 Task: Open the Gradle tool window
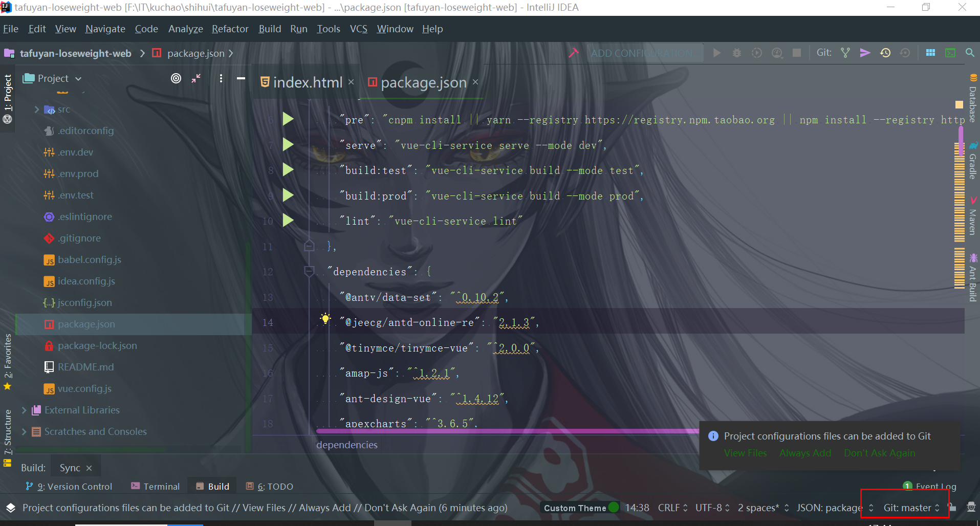[x=972, y=161]
